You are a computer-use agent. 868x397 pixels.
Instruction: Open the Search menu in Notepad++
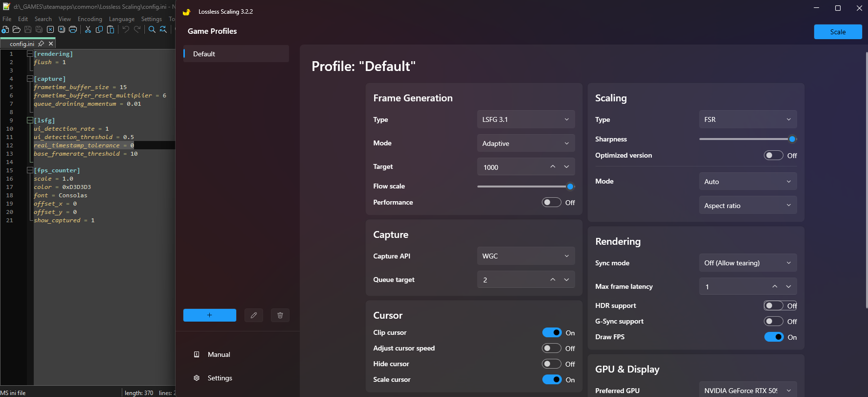click(x=43, y=19)
